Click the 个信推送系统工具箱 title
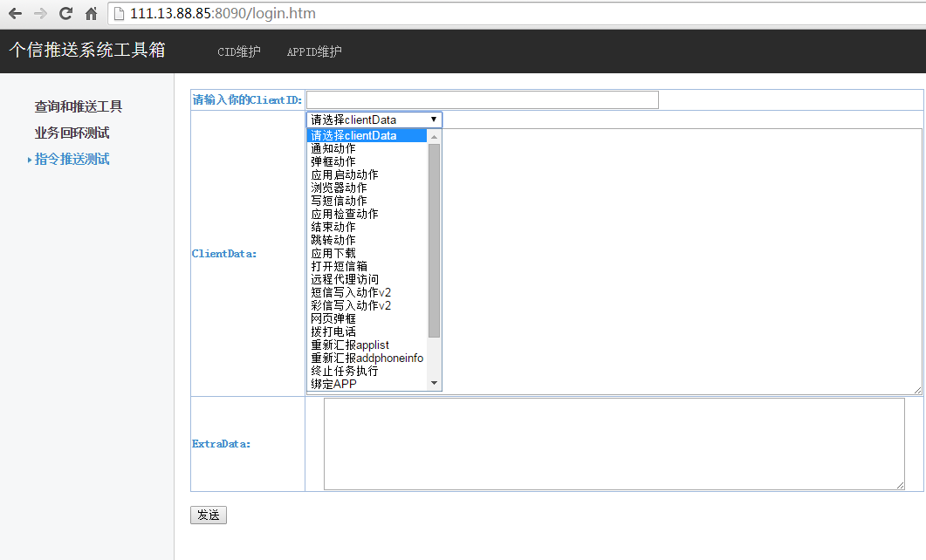The width and height of the screenshot is (926, 560). click(87, 50)
